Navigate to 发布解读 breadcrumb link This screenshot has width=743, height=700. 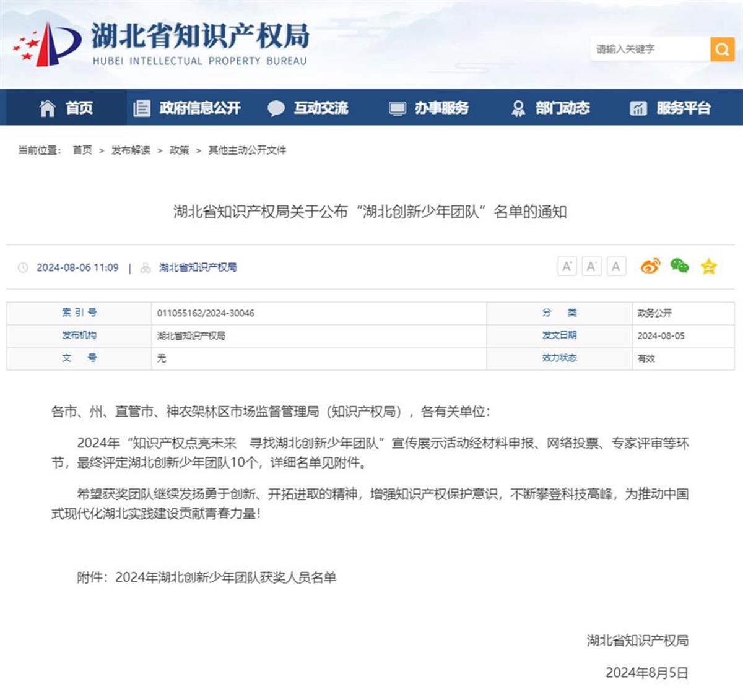(x=131, y=150)
